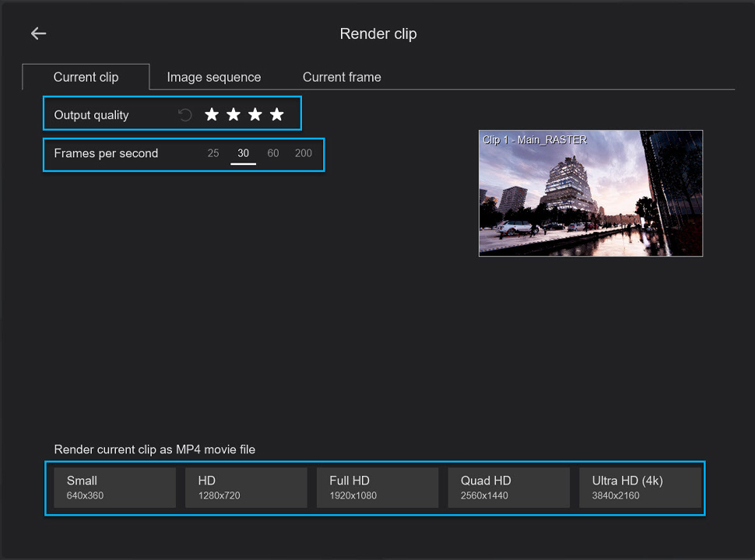Select the third Output quality star
Image resolution: width=755 pixels, height=560 pixels.
point(255,114)
